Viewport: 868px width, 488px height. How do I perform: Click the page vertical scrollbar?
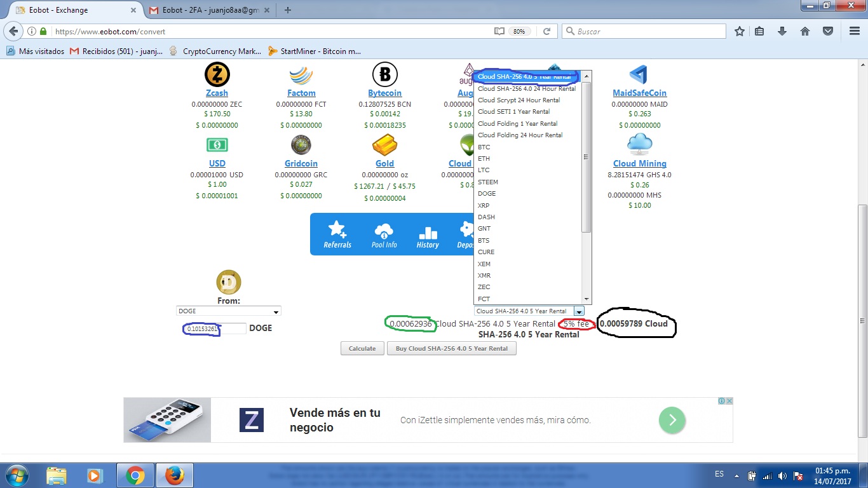[862, 321]
